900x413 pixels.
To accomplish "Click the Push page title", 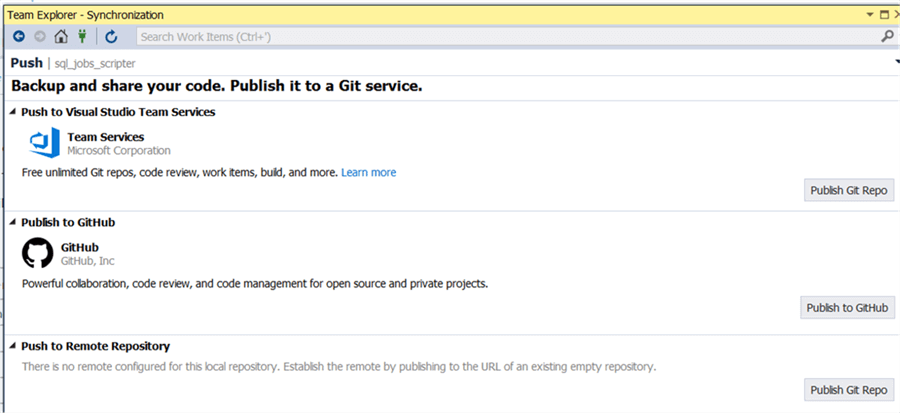I will [x=26, y=63].
